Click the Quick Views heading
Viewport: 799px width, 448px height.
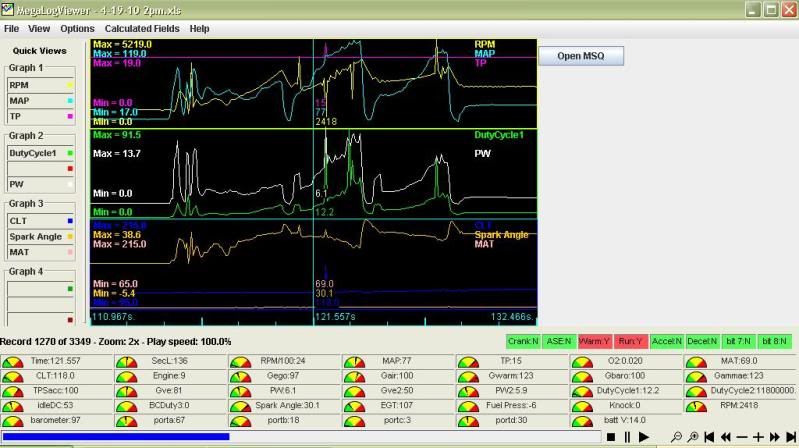coord(40,51)
